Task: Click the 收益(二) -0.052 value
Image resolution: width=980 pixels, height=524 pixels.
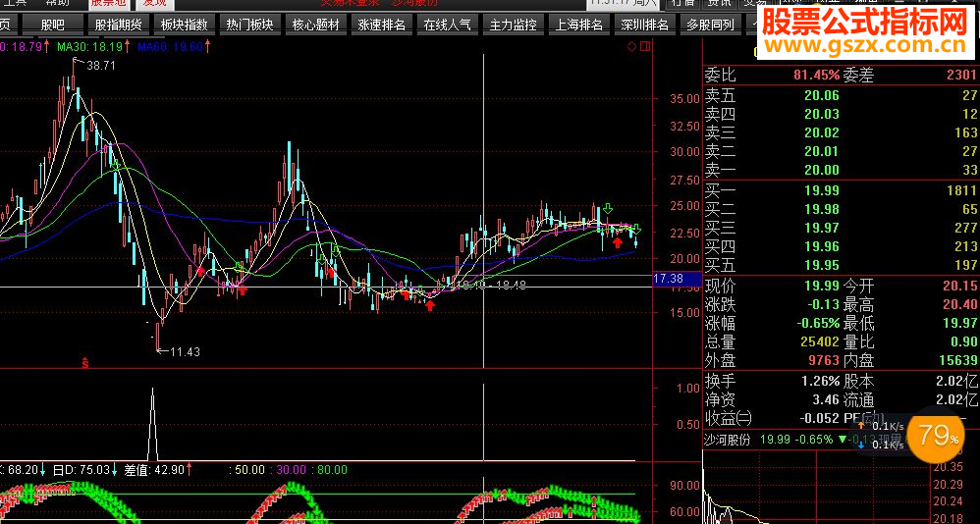Action: pyautogui.click(x=819, y=418)
